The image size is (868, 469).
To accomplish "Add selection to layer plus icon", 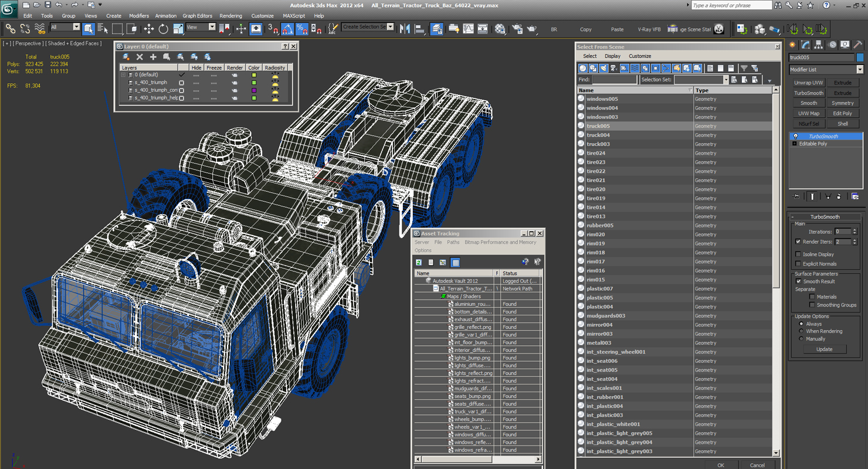I will (x=153, y=57).
